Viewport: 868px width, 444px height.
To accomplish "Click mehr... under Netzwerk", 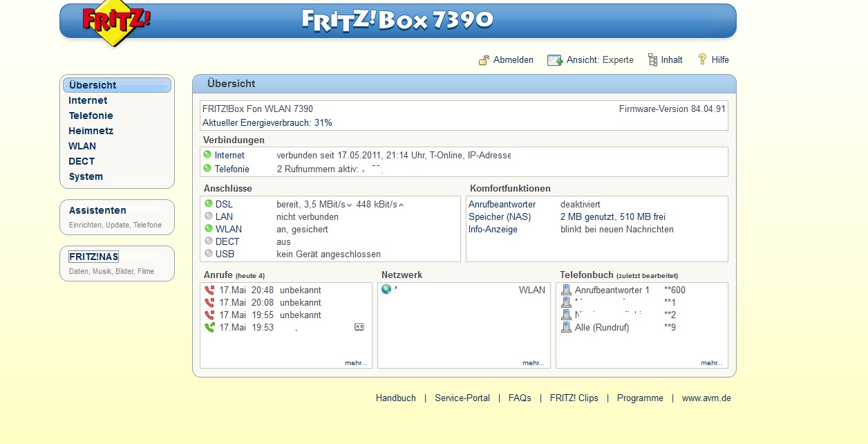I will point(534,362).
